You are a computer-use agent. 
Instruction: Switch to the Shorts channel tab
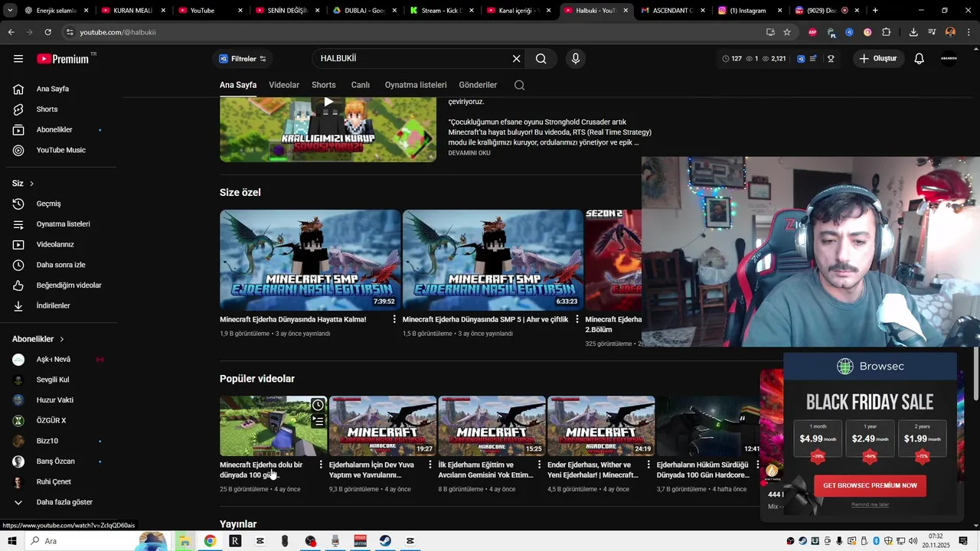coord(323,85)
